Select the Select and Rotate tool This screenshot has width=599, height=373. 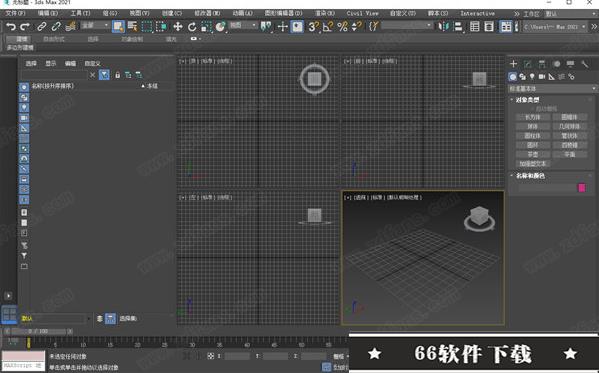[192, 26]
